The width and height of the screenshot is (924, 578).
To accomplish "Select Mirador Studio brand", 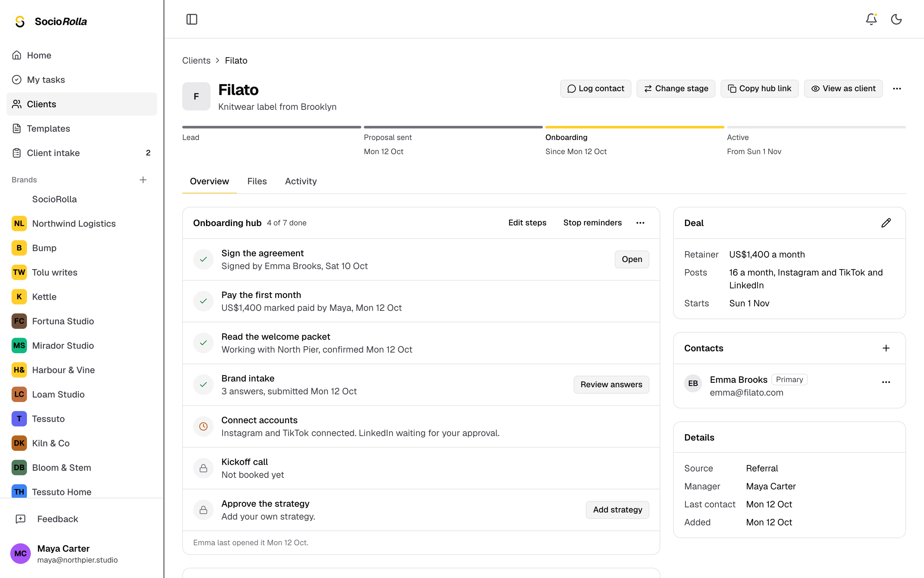I will 82,346.
